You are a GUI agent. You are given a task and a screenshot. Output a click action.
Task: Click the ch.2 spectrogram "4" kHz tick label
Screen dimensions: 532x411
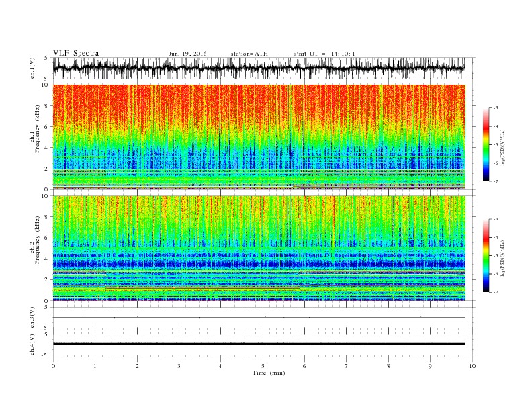[x=47, y=259]
